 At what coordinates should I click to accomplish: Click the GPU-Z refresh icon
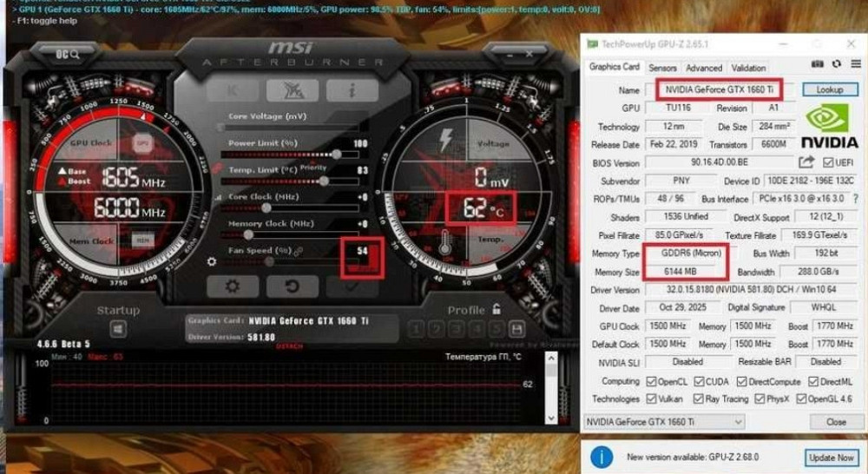pyautogui.click(x=837, y=64)
